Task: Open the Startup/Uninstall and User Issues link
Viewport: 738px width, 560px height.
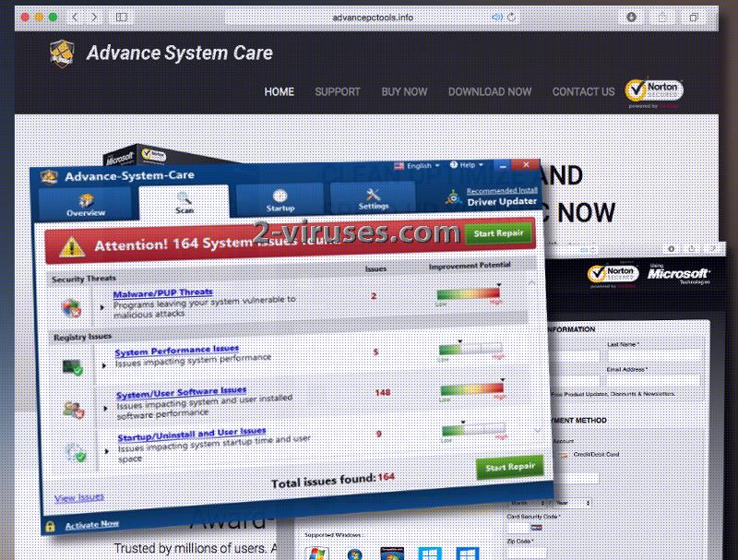Action: (192, 434)
